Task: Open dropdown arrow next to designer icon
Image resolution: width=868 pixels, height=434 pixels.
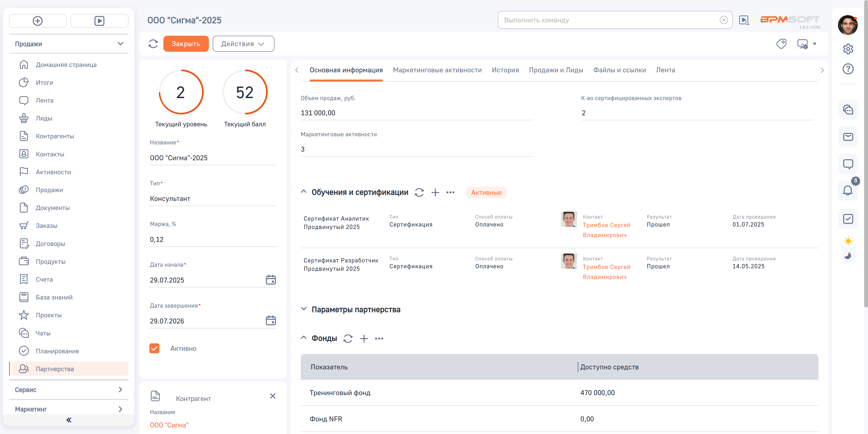Action: click(814, 44)
